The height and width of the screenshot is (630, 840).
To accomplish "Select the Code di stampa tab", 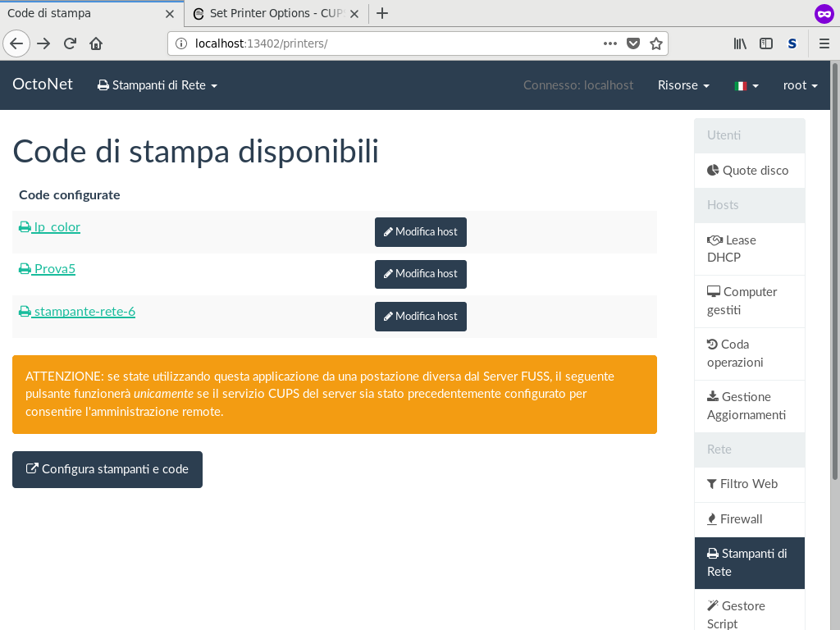I will (x=92, y=13).
